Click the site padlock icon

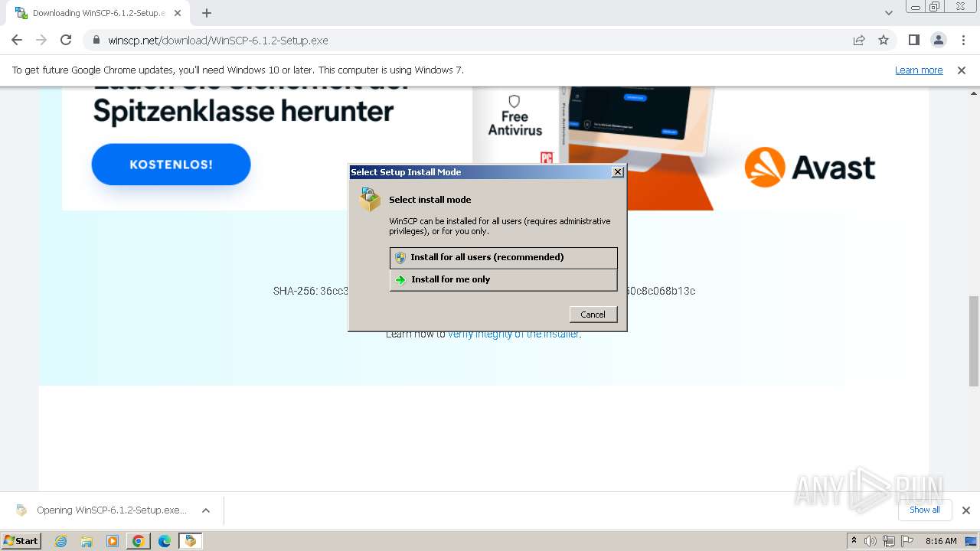[x=96, y=41]
